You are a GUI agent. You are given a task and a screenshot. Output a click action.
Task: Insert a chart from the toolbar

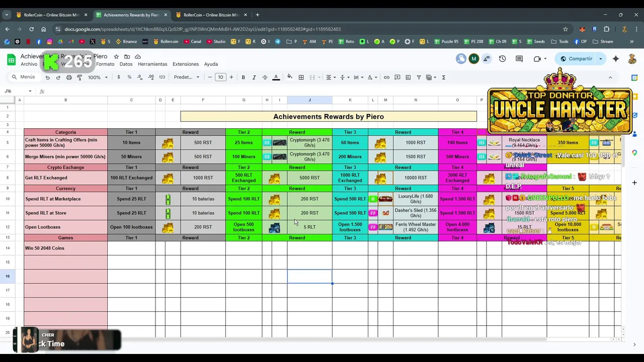pyautogui.click(x=408, y=77)
